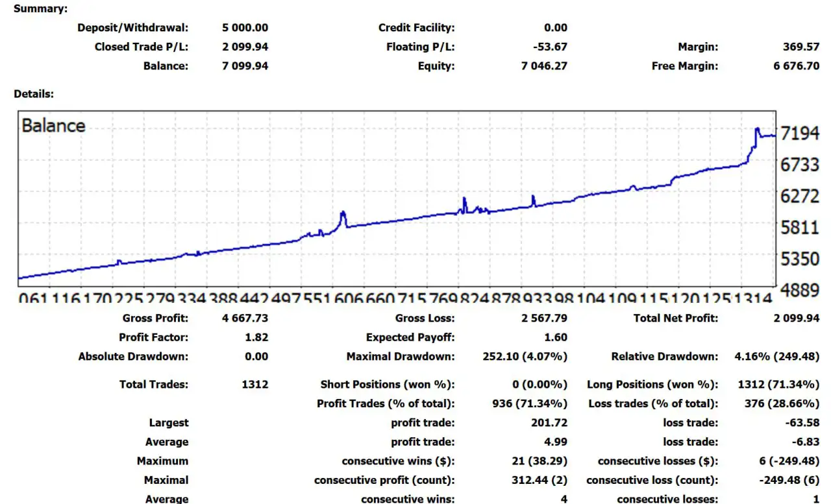The width and height of the screenshot is (831, 504).
Task: Click the 5811 label on chart axis
Action: (x=800, y=228)
